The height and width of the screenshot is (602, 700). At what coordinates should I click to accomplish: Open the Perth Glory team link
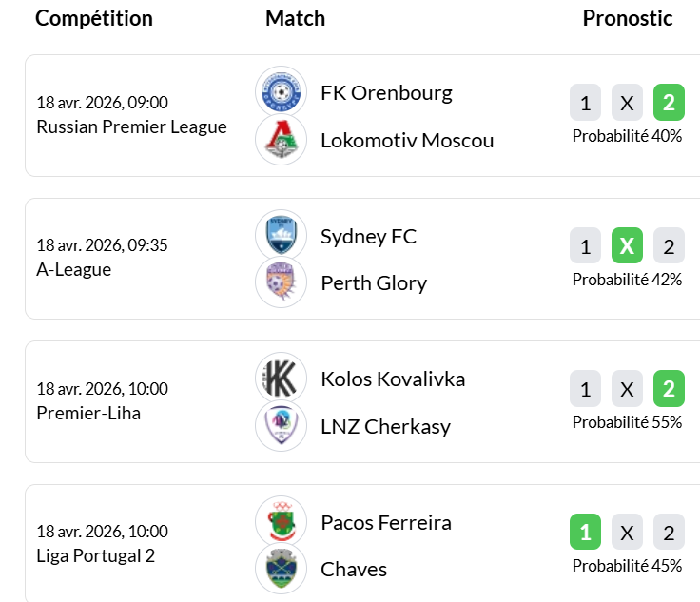tap(374, 282)
